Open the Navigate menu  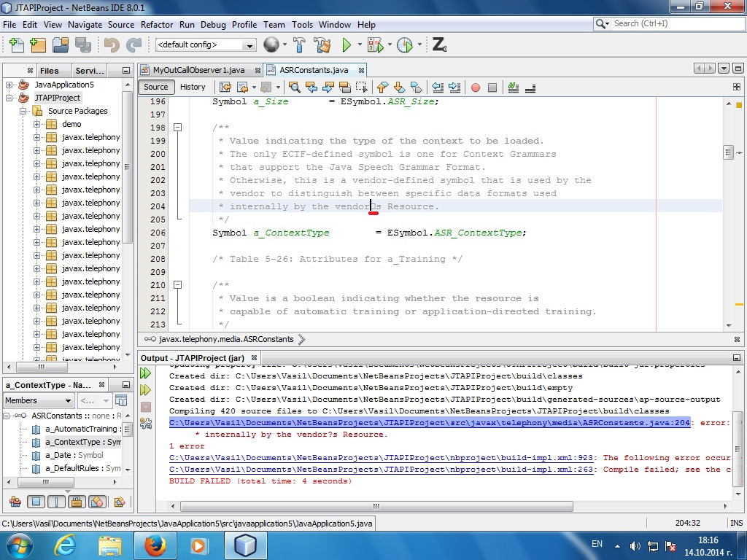[x=85, y=25]
